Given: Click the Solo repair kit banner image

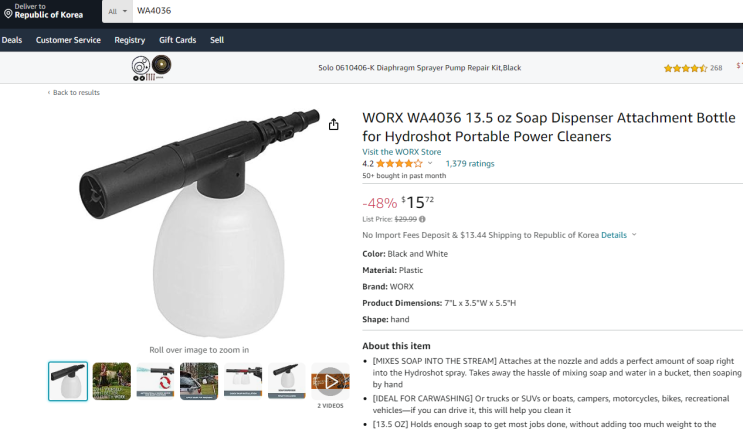Looking at the screenshot, I should tap(152, 68).
